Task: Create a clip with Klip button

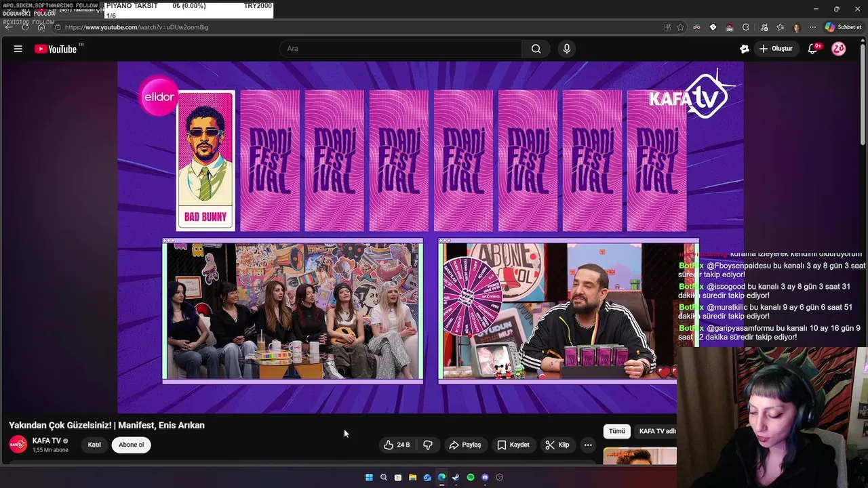Action: [557, 445]
